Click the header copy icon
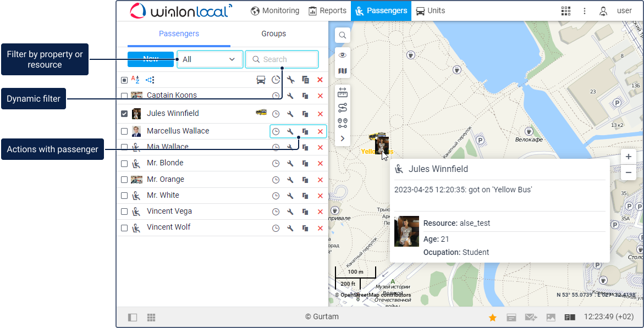644x328 pixels. pos(305,80)
